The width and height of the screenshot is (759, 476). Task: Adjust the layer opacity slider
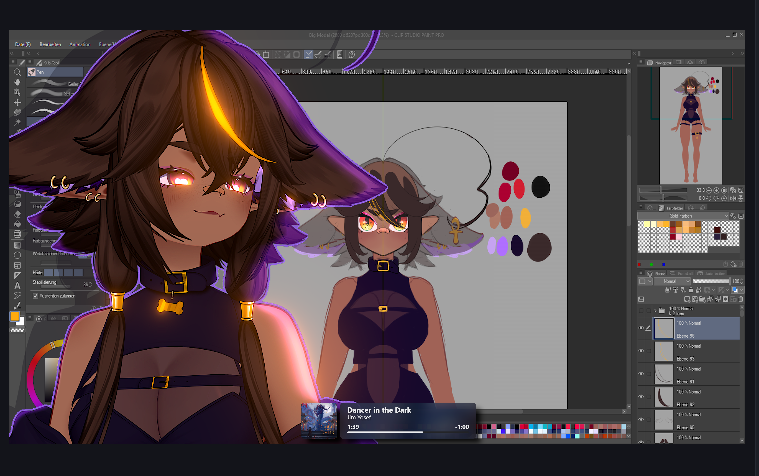711,281
